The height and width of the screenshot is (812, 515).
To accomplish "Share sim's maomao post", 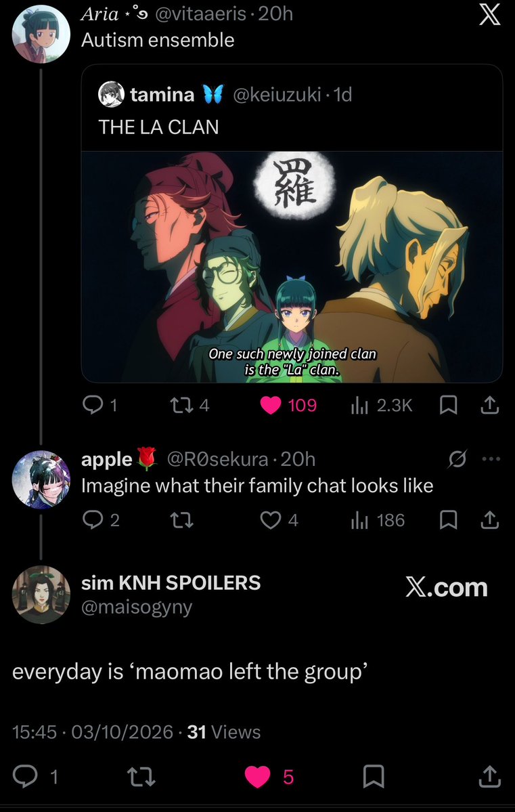I will tap(490, 776).
